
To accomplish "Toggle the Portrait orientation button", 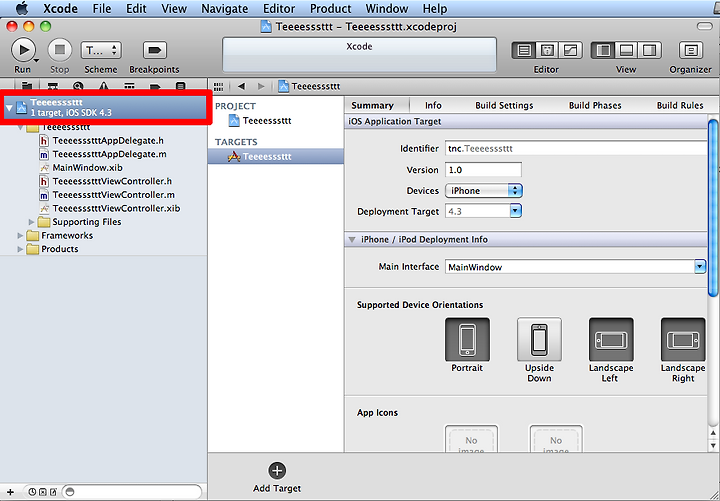I will click(x=467, y=339).
